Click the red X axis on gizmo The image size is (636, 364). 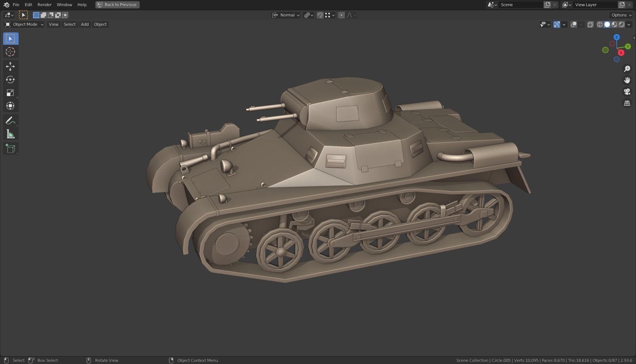(621, 53)
